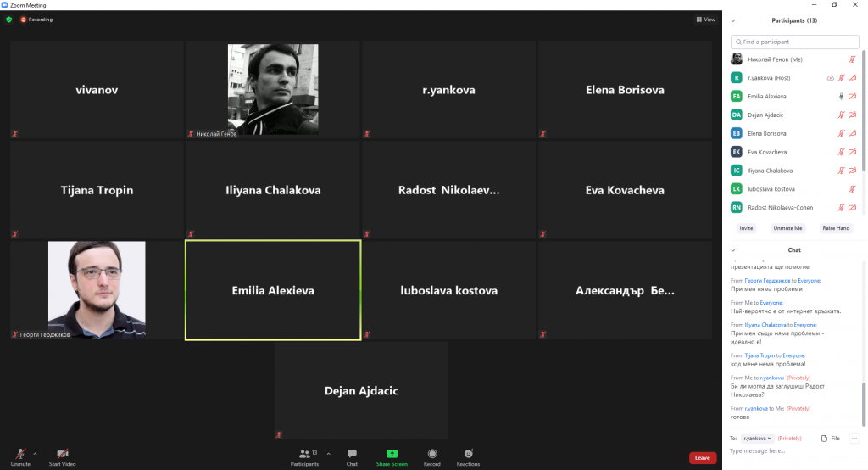
Task: Collapse the Participants panel chevron
Action: point(733,21)
